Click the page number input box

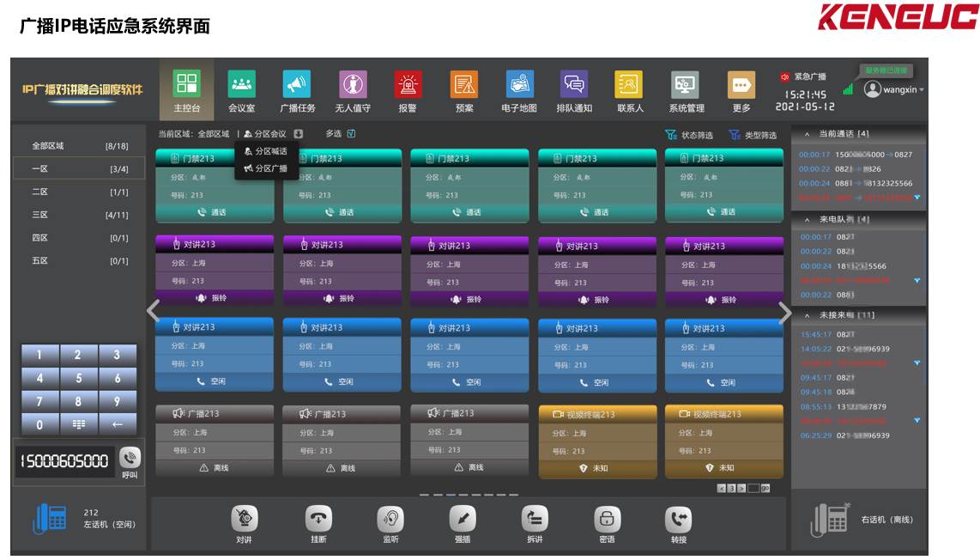click(x=753, y=488)
